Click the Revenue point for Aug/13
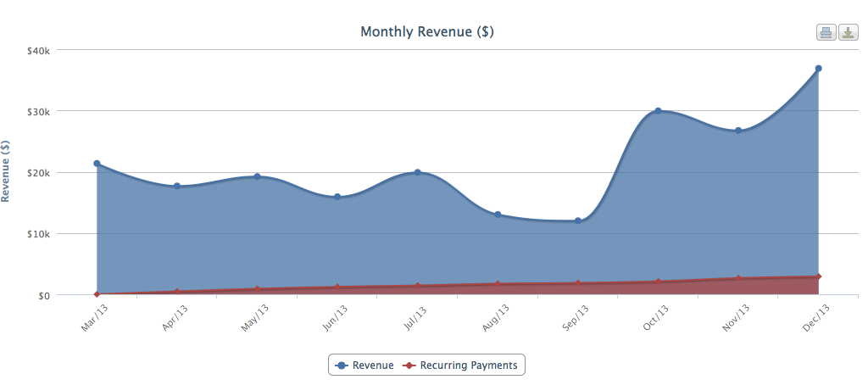Viewport: 868px width, 385px height. [x=498, y=215]
